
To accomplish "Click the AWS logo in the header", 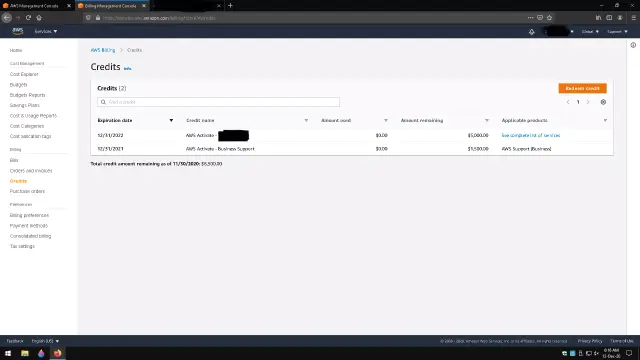I will pyautogui.click(x=18, y=31).
